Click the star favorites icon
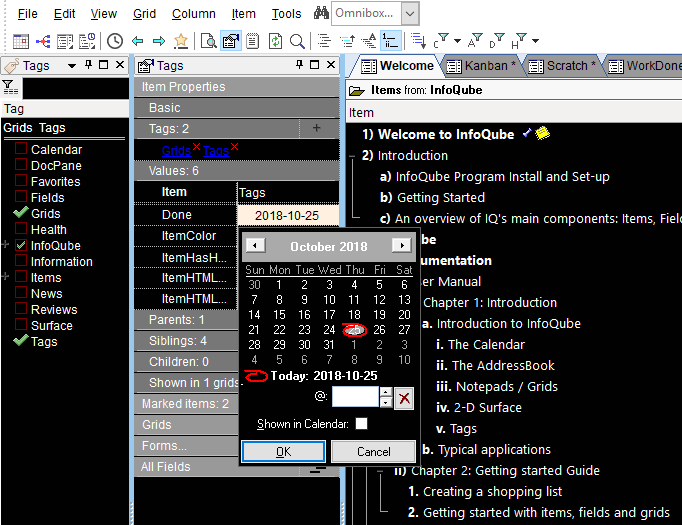Image resolution: width=682 pixels, height=525 pixels. pos(181,41)
